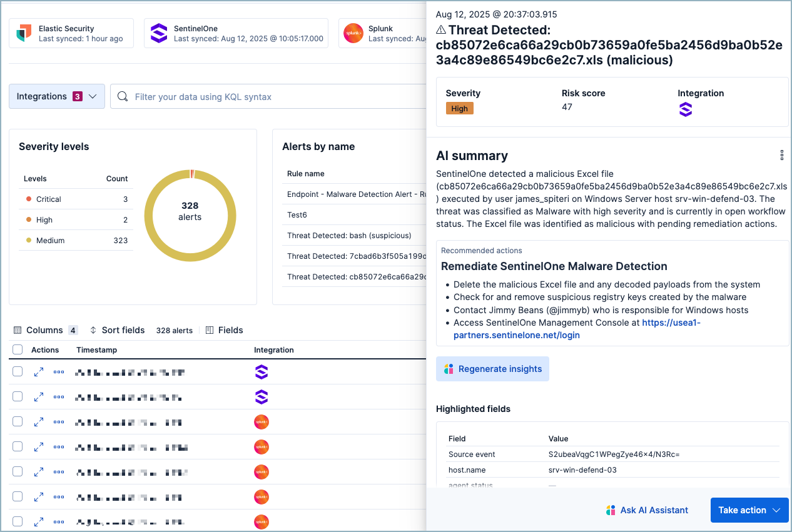Open the more actions menu on the first alert row
The image size is (792, 532).
click(58, 371)
